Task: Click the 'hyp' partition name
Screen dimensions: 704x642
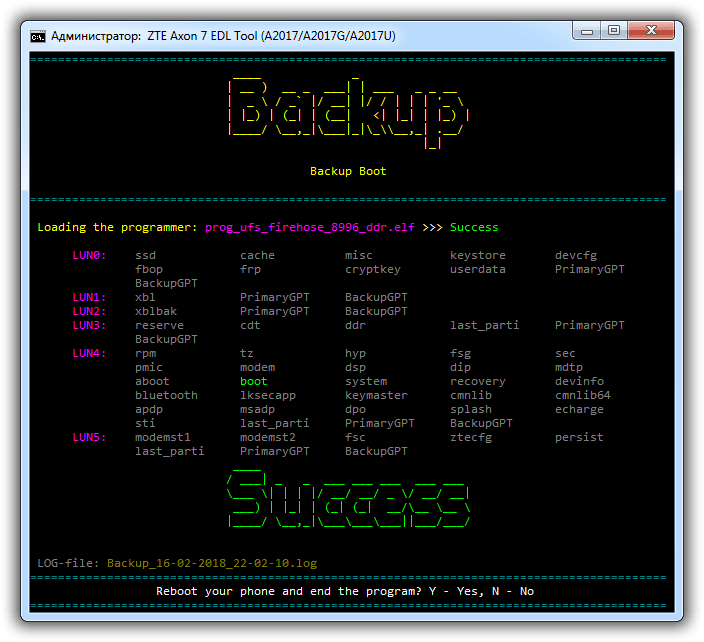Action: (x=356, y=353)
